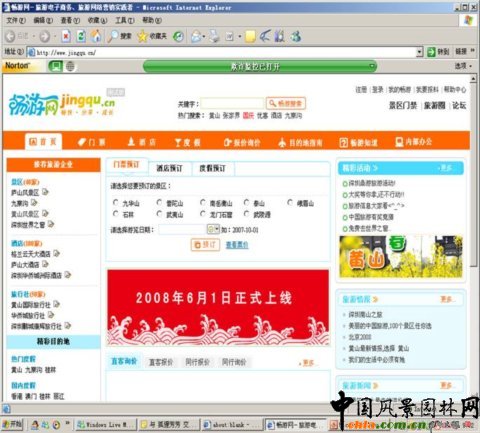Expand the address bar dropdown arrow
Viewport: 480px width, 433px height.
click(x=420, y=52)
